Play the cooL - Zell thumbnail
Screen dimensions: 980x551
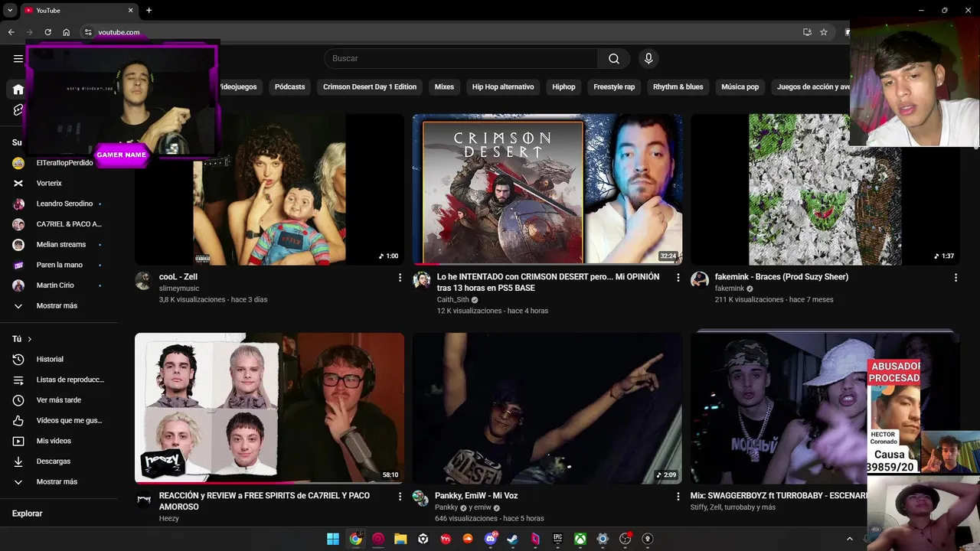(269, 190)
